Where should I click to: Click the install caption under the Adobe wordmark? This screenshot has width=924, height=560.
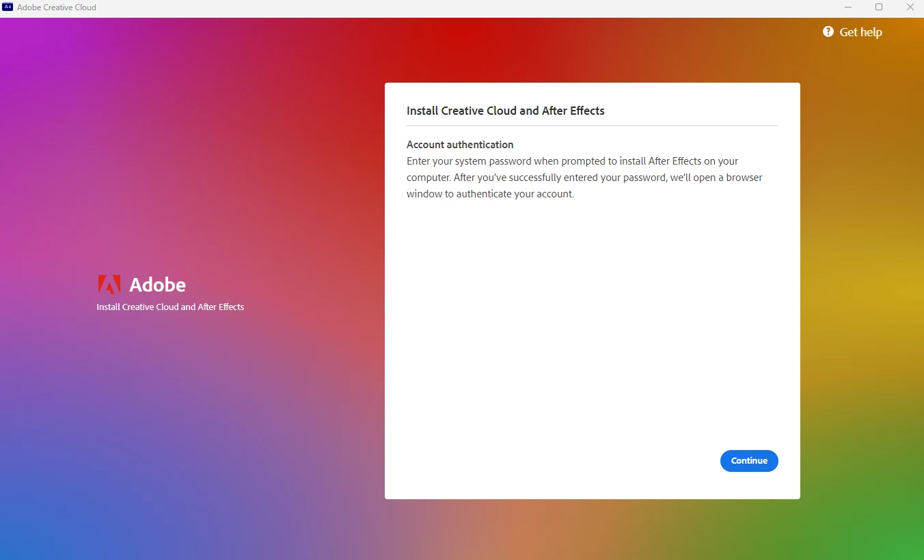coord(170,307)
